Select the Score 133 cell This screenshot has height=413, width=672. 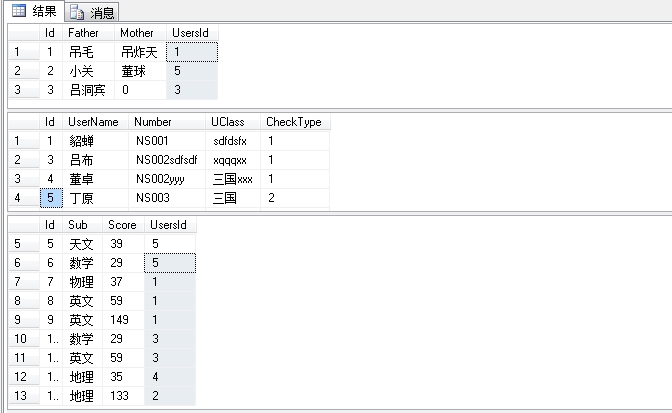click(x=123, y=395)
